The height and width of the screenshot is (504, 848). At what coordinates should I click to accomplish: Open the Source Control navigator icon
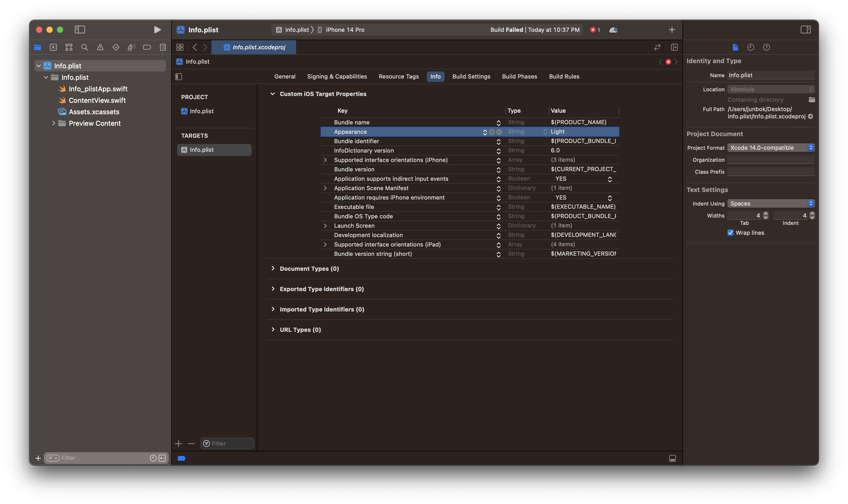(53, 47)
